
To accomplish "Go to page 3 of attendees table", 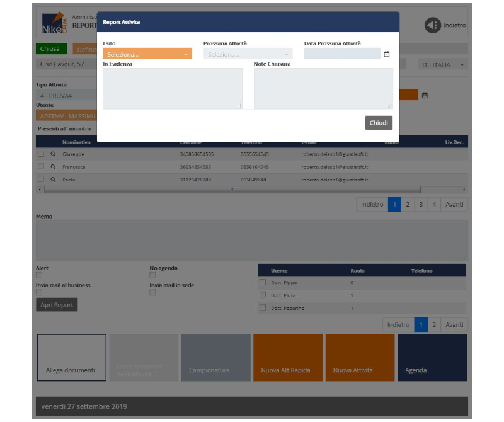I will (x=421, y=205).
